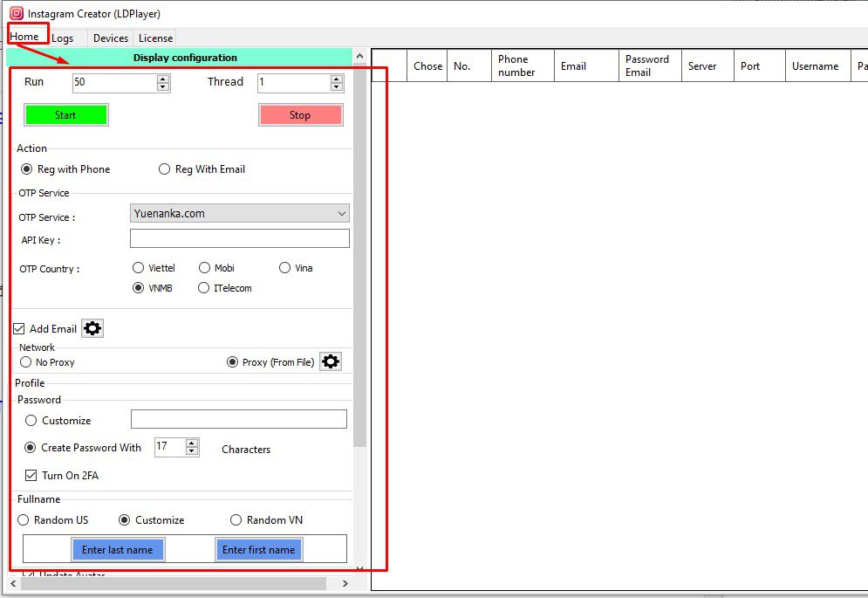Viewport: 868px width, 598px height.
Task: Choose VNMB as OTP country
Action: (153, 288)
